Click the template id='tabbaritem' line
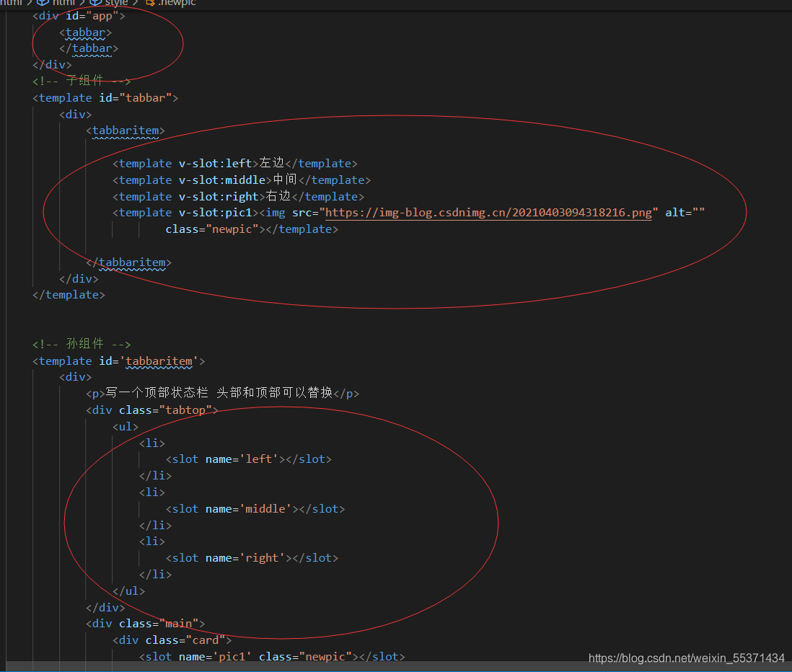 [119, 361]
